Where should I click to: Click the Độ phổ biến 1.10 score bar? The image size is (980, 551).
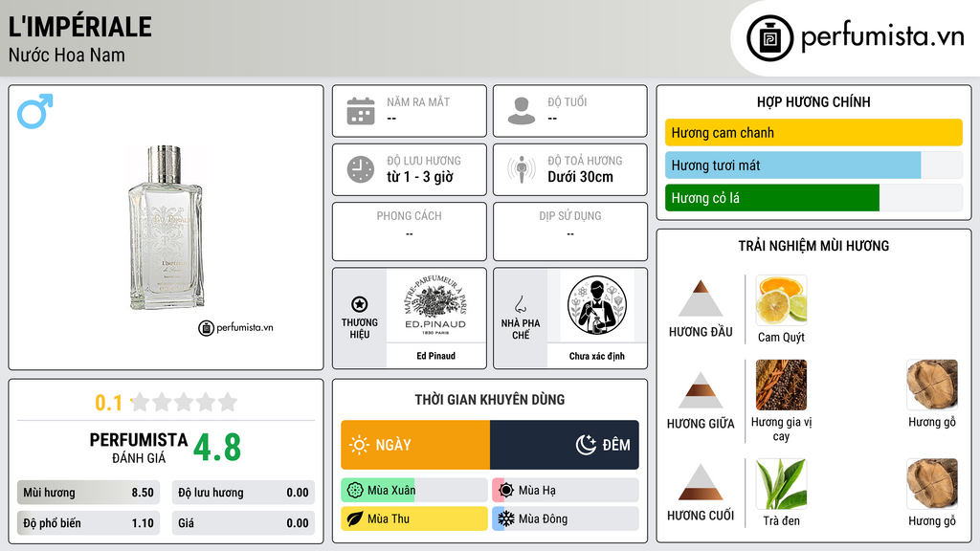click(x=88, y=523)
